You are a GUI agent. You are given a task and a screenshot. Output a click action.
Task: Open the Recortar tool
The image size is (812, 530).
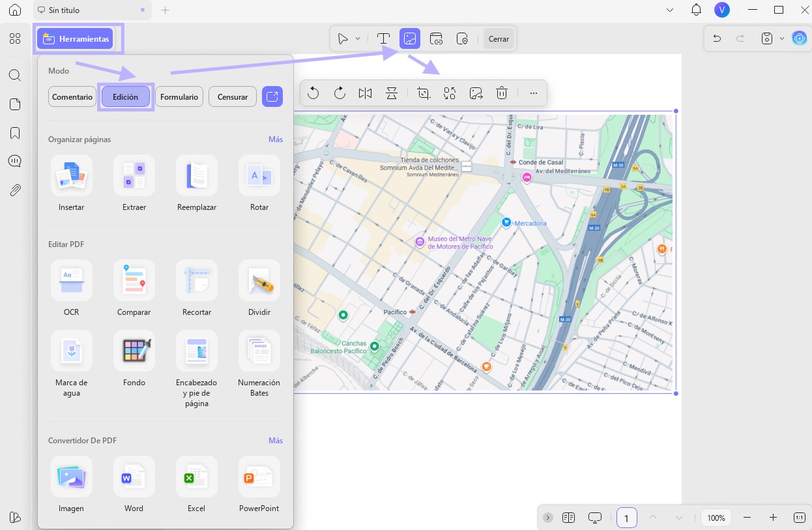click(x=197, y=287)
